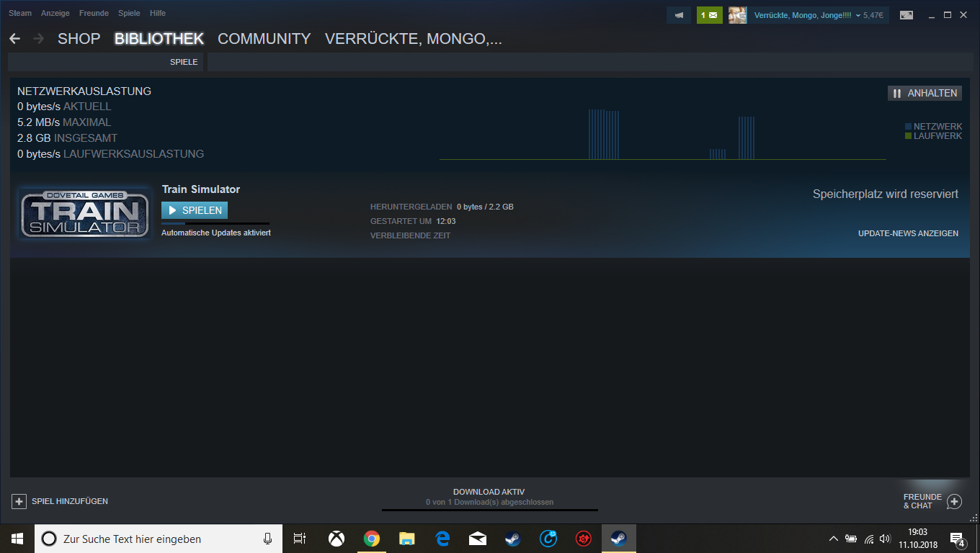Pause downloads with ANHALTEN
Viewport: 980px width, 553px height.
click(925, 93)
